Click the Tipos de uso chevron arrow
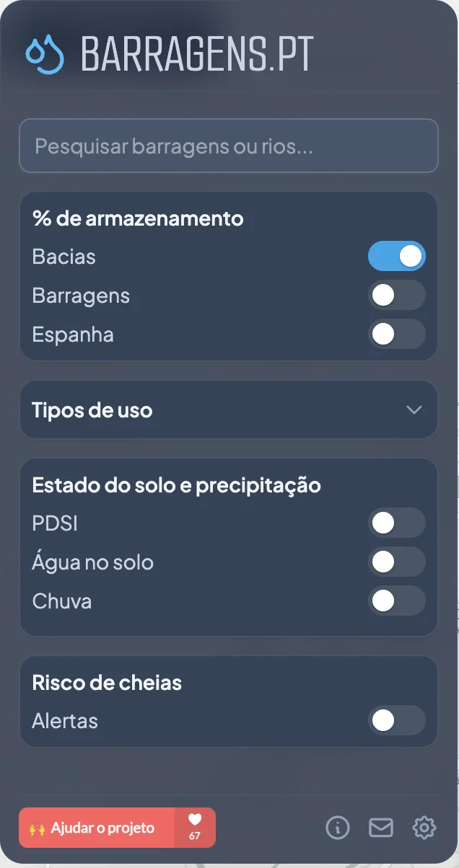Screen dimensions: 459x868 coord(414,409)
